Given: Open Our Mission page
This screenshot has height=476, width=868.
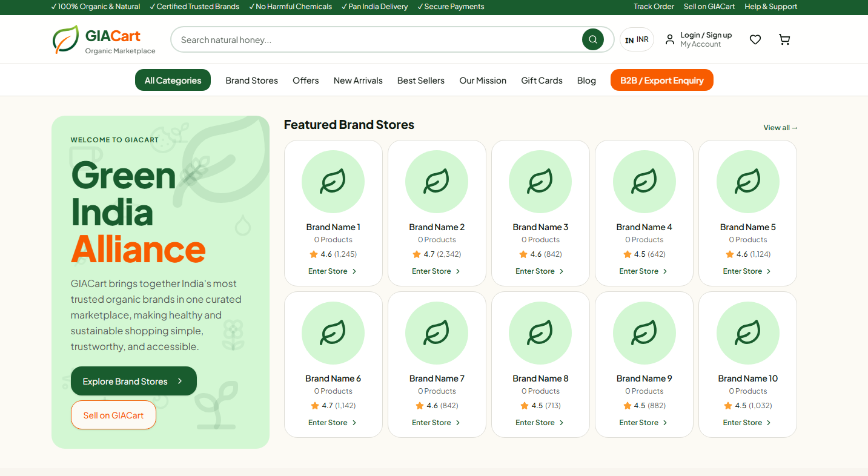Looking at the screenshot, I should pos(483,81).
